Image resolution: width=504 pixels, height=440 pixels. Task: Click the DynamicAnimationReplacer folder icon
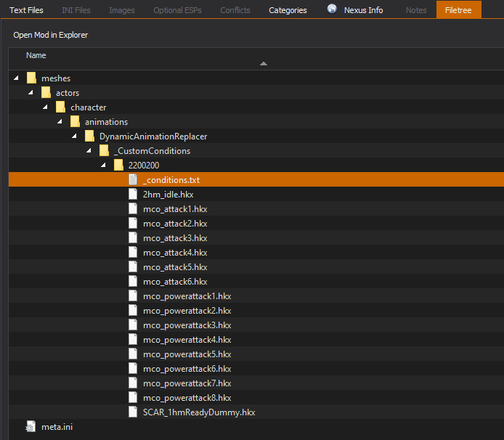tap(89, 136)
